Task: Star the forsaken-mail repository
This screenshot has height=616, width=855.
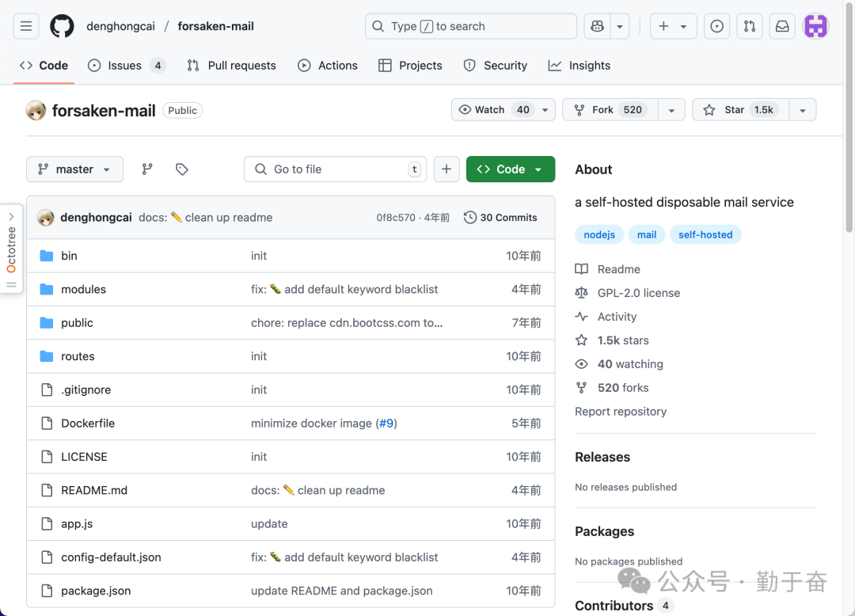Action: (x=740, y=109)
